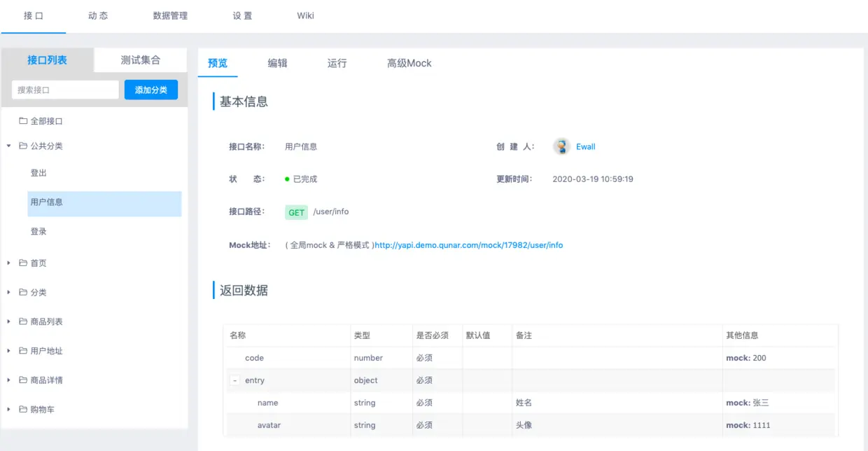Image resolution: width=868 pixels, height=451 pixels.
Task: Switch to the 测试集合 tab
Action: (141, 60)
